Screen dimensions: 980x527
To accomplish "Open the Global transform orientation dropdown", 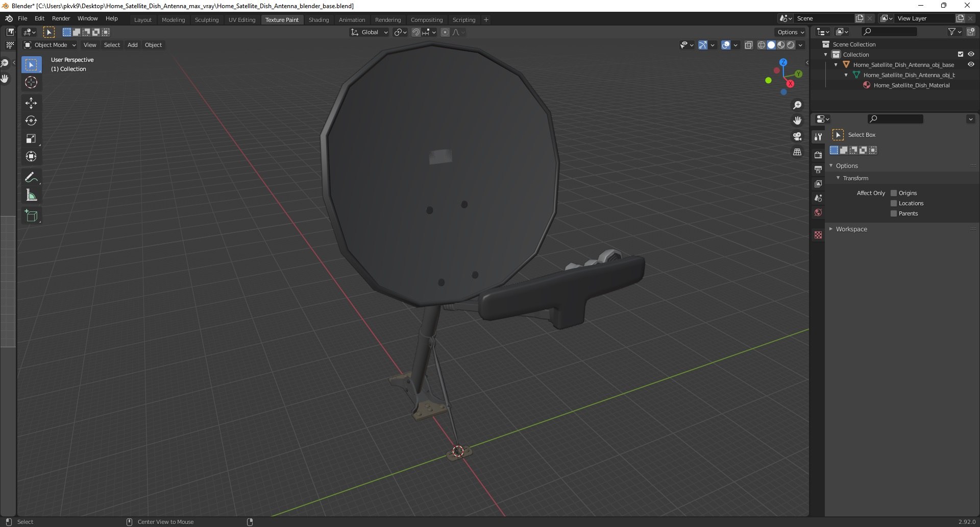I will [x=370, y=32].
